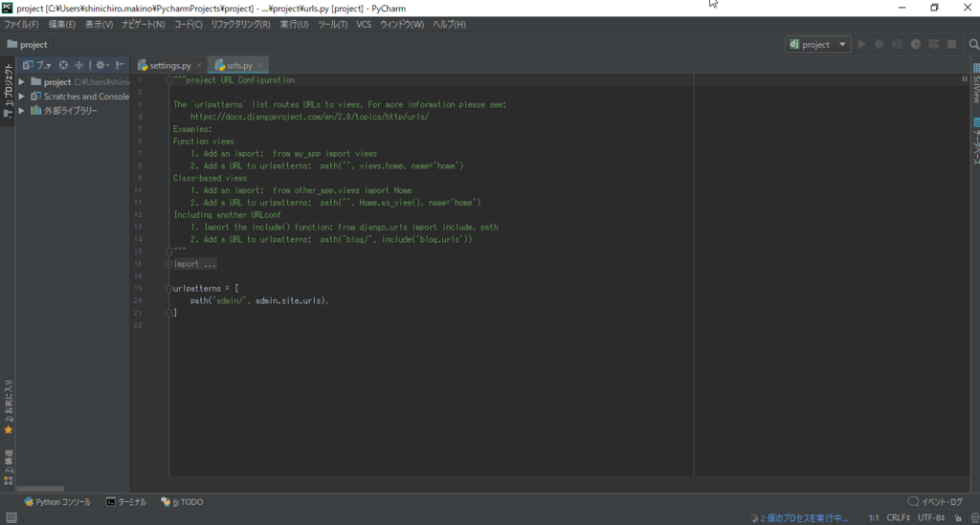980x525 pixels.
Task: Click the project panel horizontal scrollbar
Action: click(40, 489)
